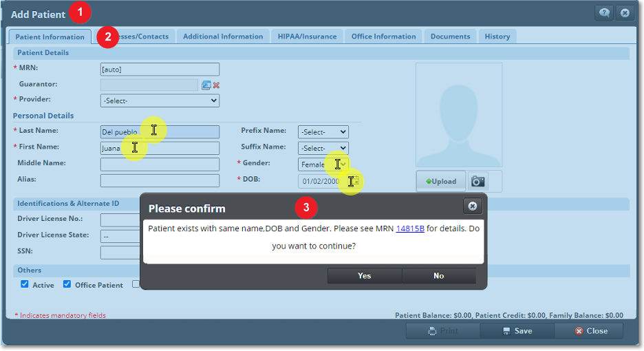644x351 pixels.
Task: Open the Office Information tab
Action: point(383,36)
